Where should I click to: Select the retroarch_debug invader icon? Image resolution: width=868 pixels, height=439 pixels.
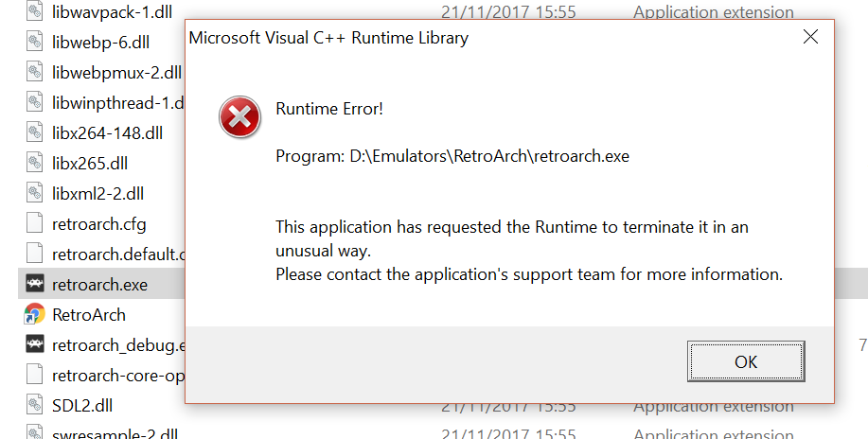pyautogui.click(x=34, y=344)
